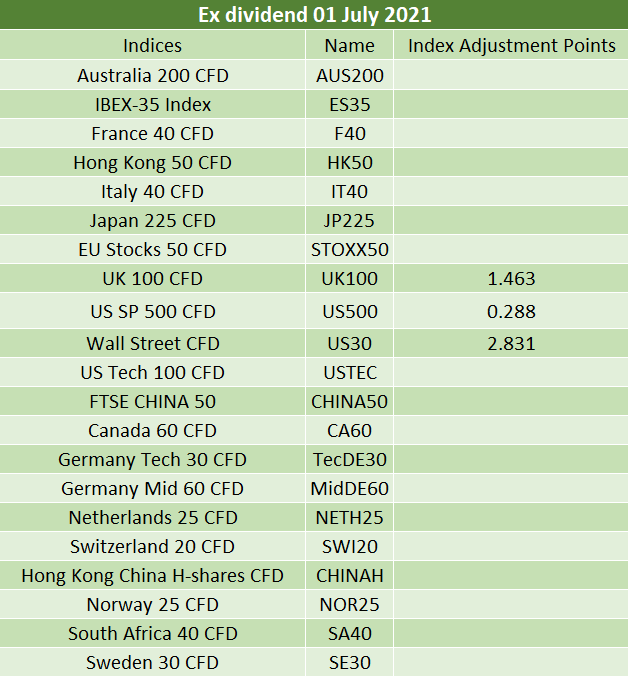This screenshot has width=628, height=676.
Task: Click the Index Adjustment Points header
Action: coord(511,45)
